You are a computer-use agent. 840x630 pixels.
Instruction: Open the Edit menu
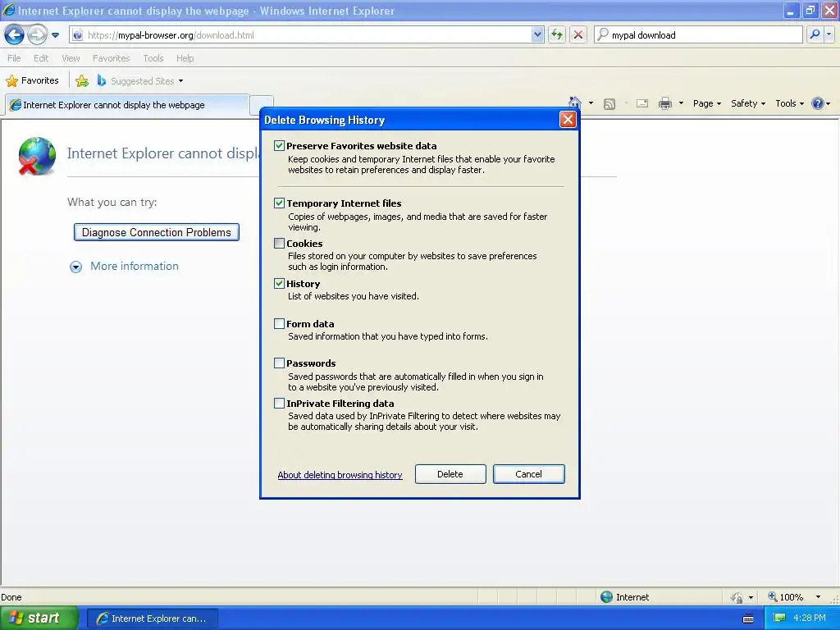pyautogui.click(x=41, y=58)
